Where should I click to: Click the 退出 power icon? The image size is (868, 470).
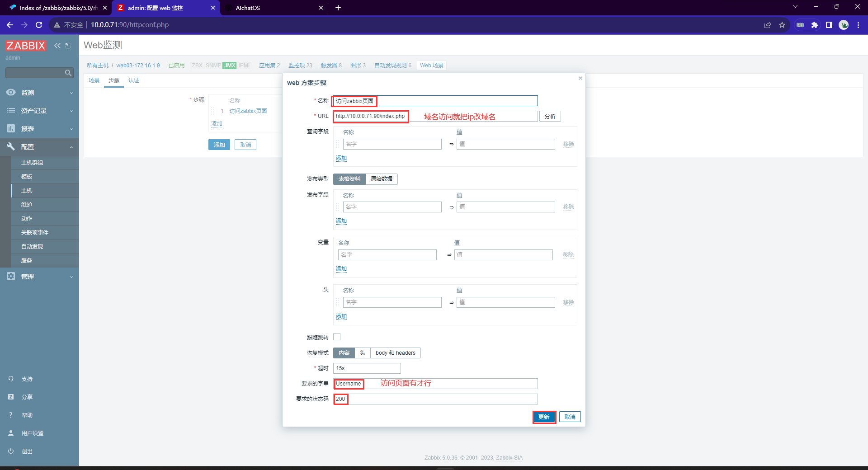[11, 451]
